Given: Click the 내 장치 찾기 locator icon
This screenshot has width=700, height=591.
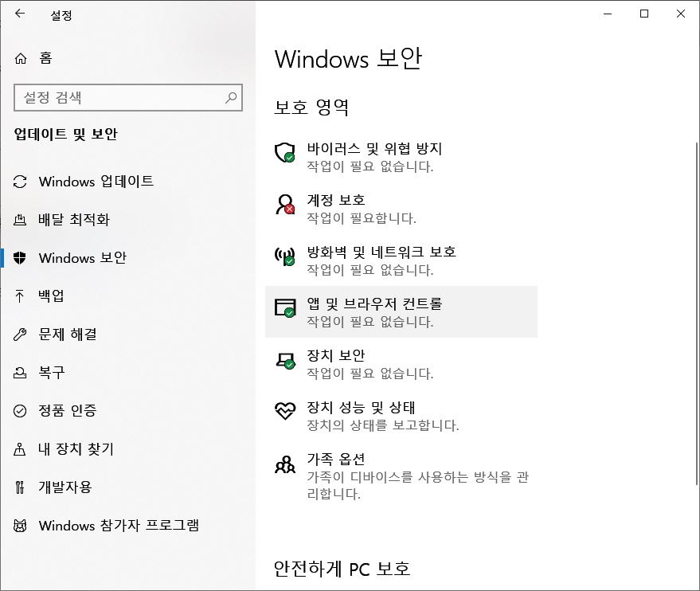Looking at the screenshot, I should [x=20, y=449].
